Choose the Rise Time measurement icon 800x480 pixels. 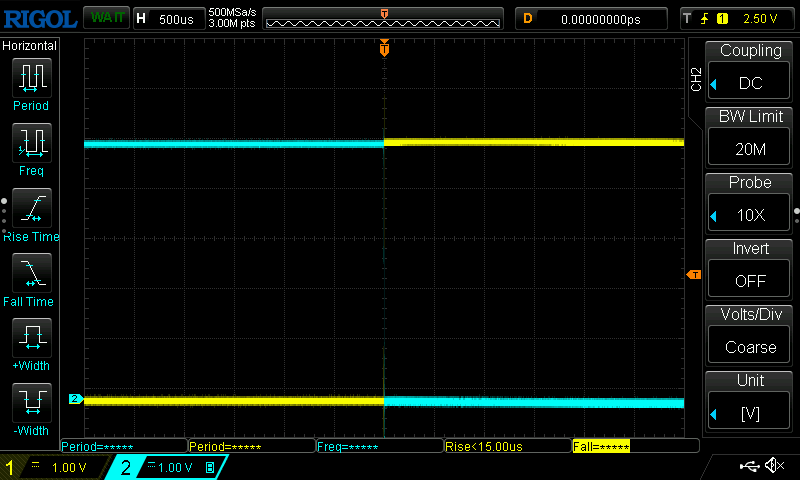coord(30,209)
